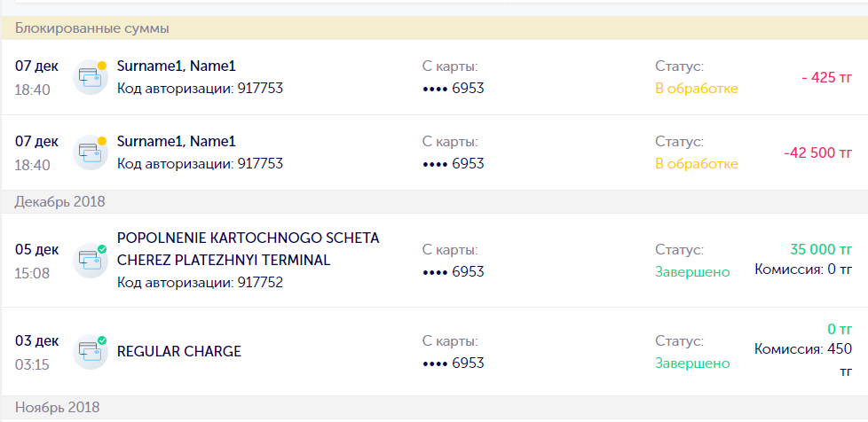Click card icon of terminal top-up transaction
The width and height of the screenshot is (868, 422).
tap(91, 261)
